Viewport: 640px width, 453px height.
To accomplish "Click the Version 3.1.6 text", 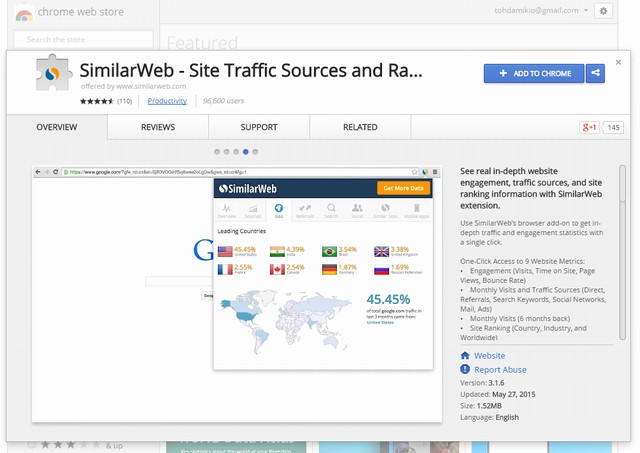I will (482, 383).
